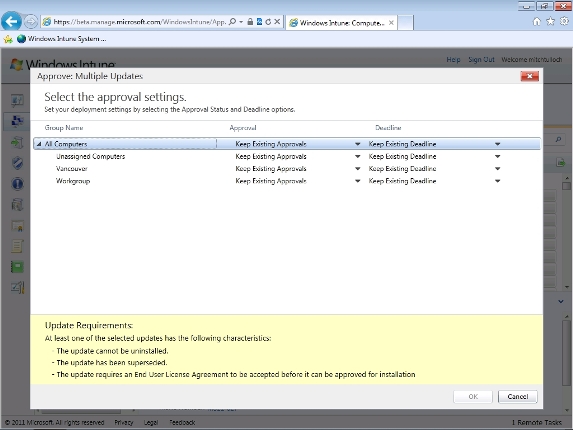
Task: Click the background list scrollbar thumb
Action: (x=566, y=186)
